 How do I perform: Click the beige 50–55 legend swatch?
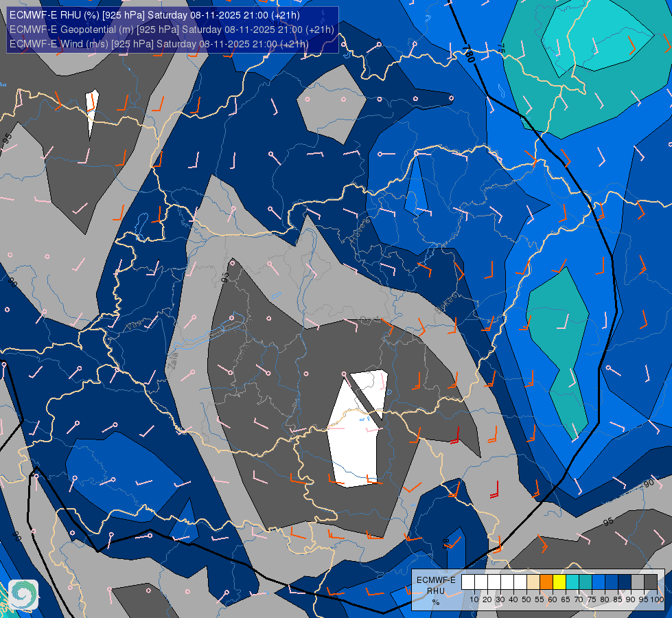point(533,582)
